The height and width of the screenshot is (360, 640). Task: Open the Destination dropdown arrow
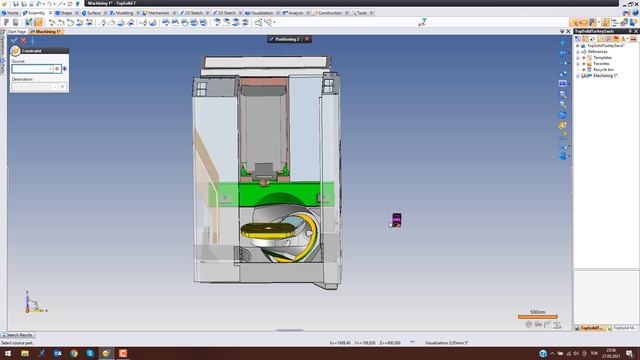click(56, 87)
